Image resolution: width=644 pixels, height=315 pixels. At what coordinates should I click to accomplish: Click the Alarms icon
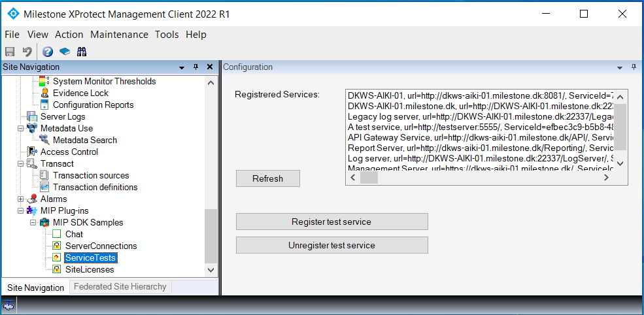pyautogui.click(x=32, y=199)
